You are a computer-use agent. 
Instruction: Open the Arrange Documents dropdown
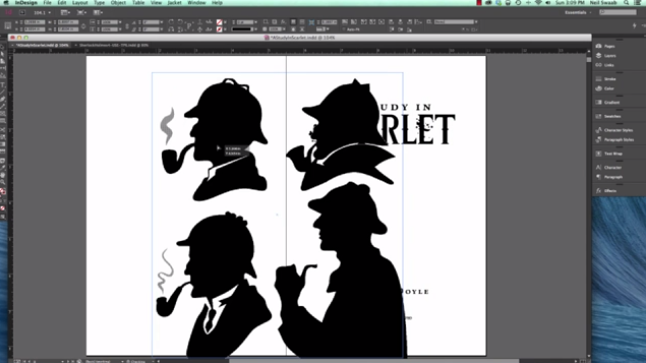98,12
